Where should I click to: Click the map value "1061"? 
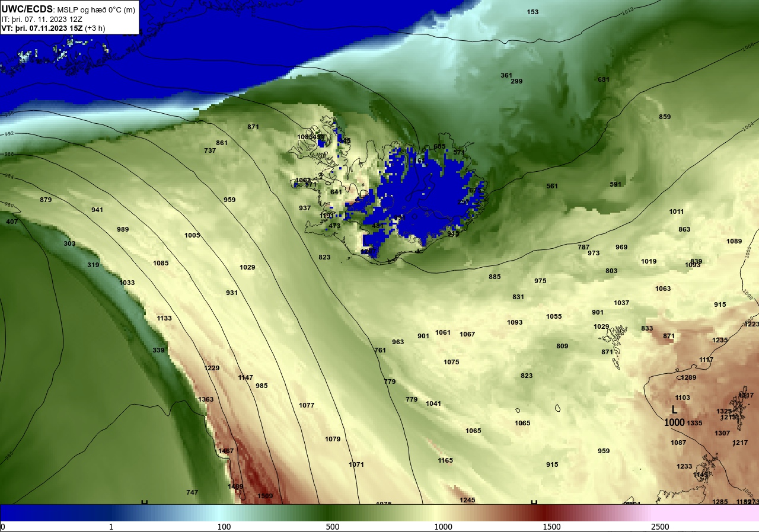(443, 332)
